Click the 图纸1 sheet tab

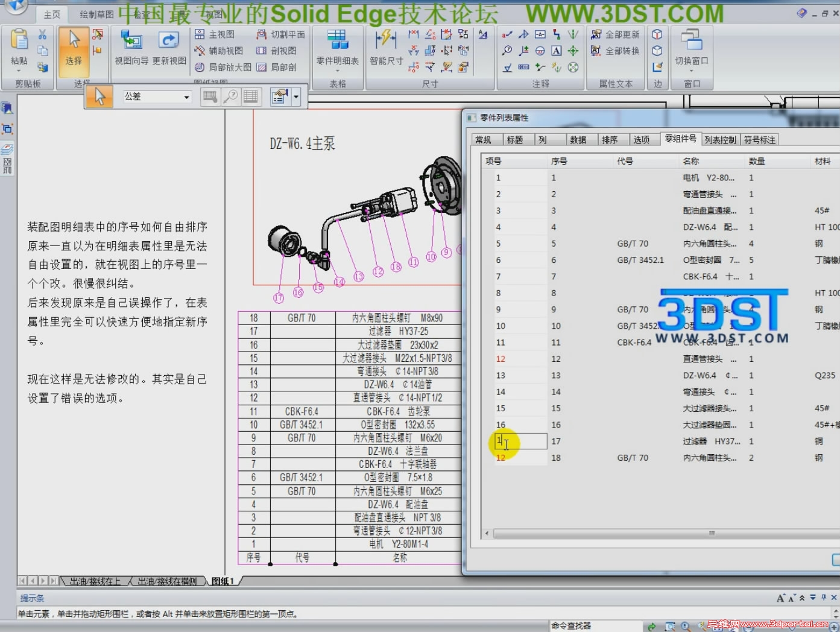pos(223,581)
